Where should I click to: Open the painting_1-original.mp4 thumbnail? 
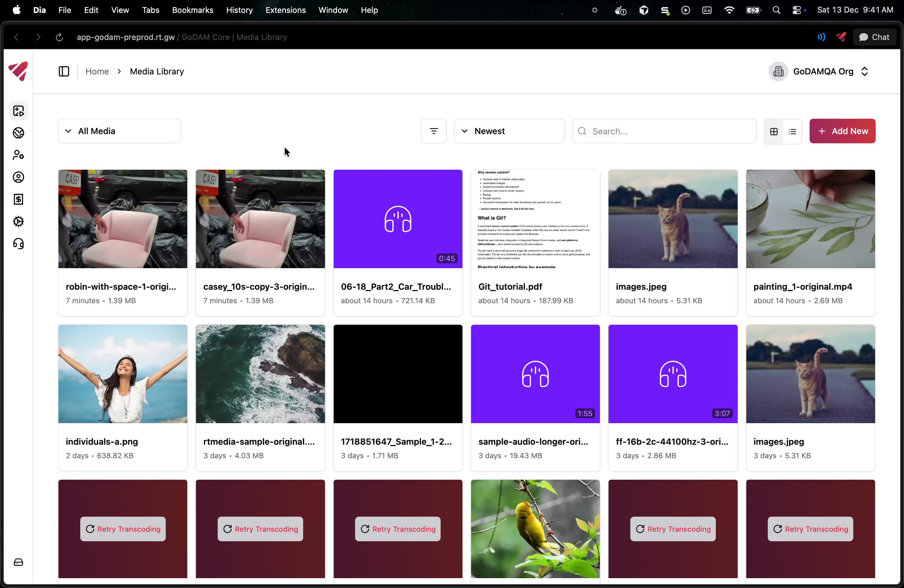pyautogui.click(x=811, y=219)
